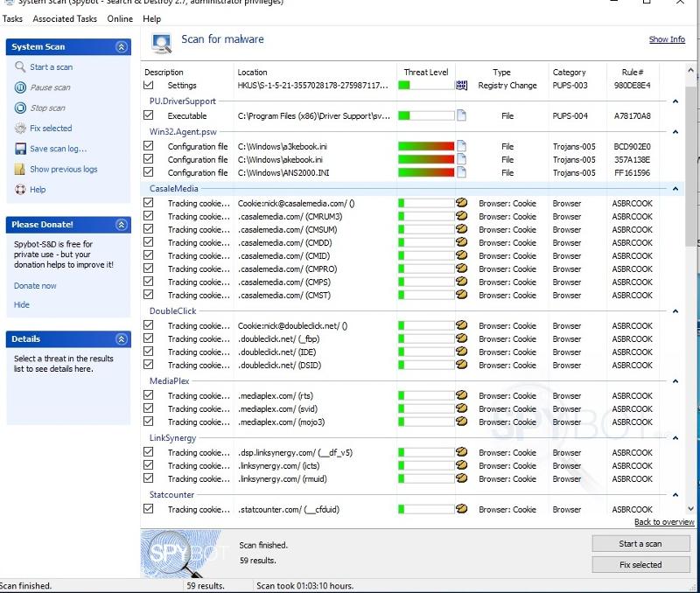Uncheck the statcounter.com tracking cookie checkbox
700x593 pixels.
pos(149,509)
